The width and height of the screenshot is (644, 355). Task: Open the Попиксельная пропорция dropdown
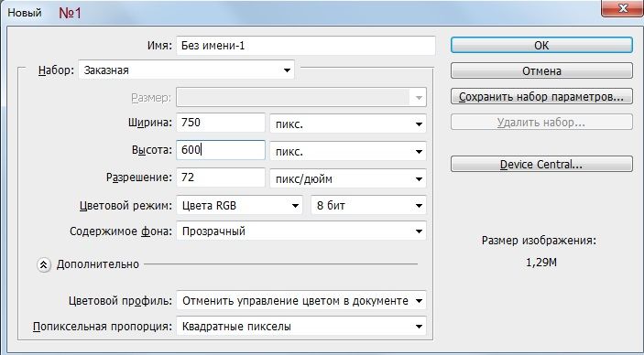(301, 327)
